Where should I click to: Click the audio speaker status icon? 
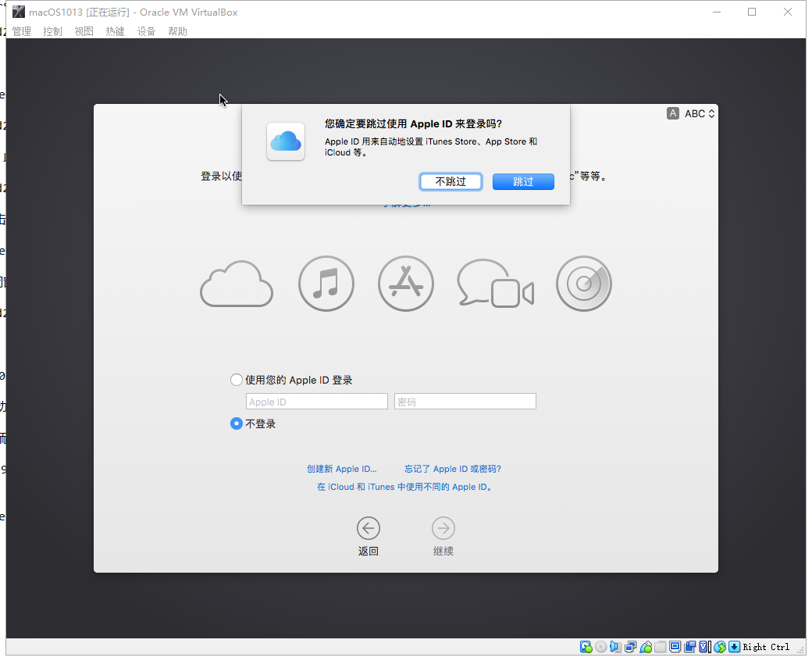tap(616, 647)
